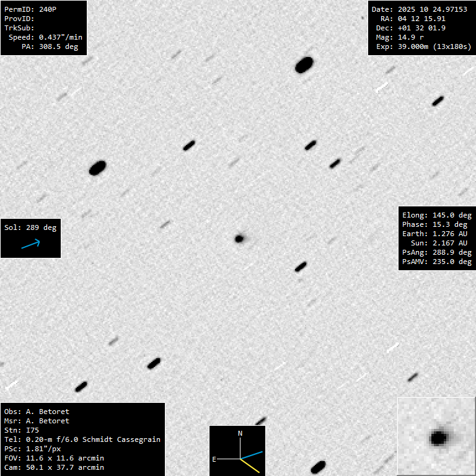Select the large trailed star on the left
This screenshot has width=476, height=476.
(x=98, y=167)
